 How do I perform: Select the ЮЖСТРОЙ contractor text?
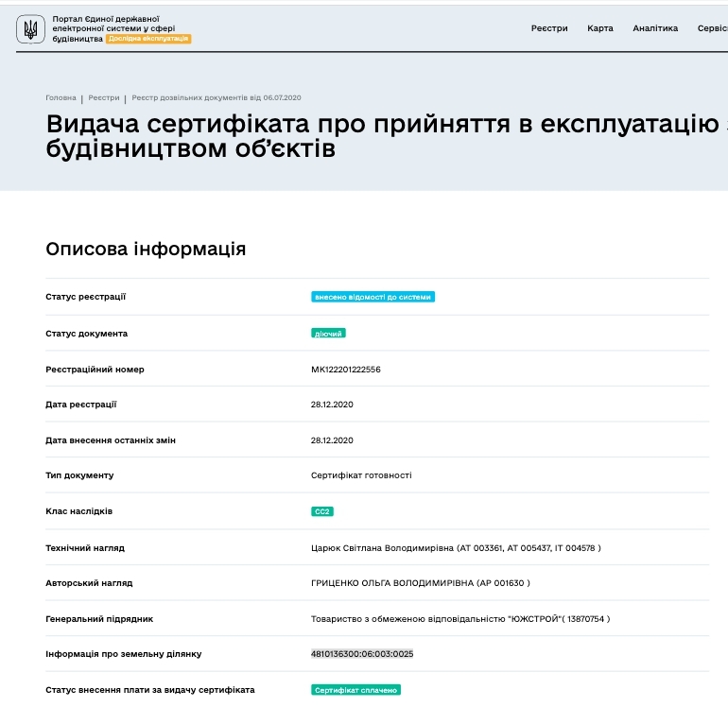(460, 619)
